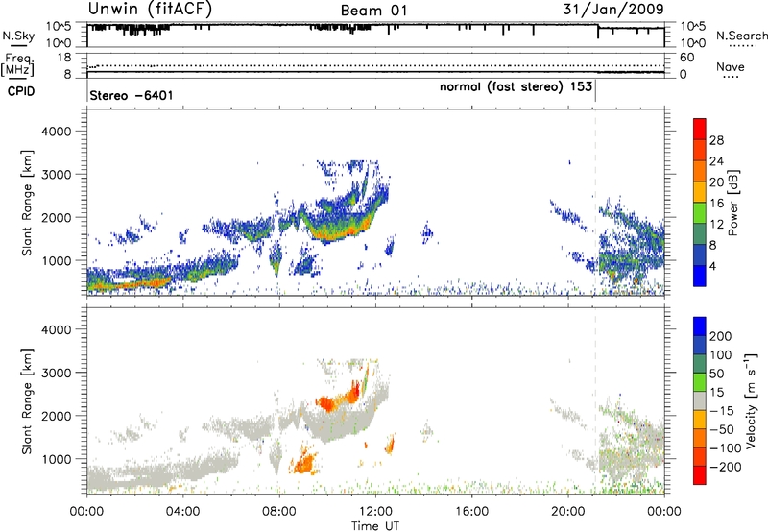Click the '24' value on Power colorbar
This screenshot has height=532, width=768.
[x=716, y=161]
